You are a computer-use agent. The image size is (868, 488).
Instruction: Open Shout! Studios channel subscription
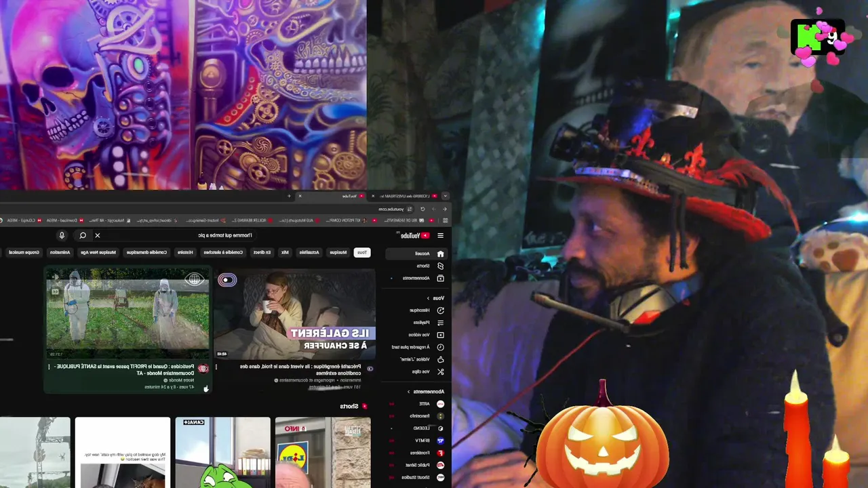416,477
